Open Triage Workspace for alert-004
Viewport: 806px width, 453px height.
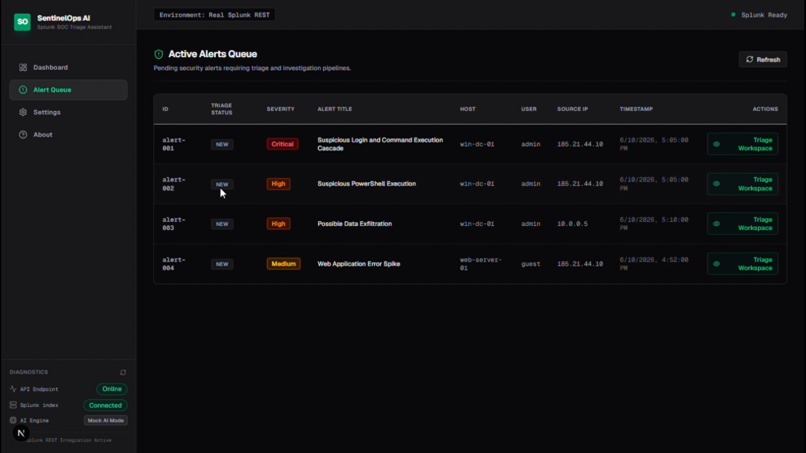click(x=742, y=264)
